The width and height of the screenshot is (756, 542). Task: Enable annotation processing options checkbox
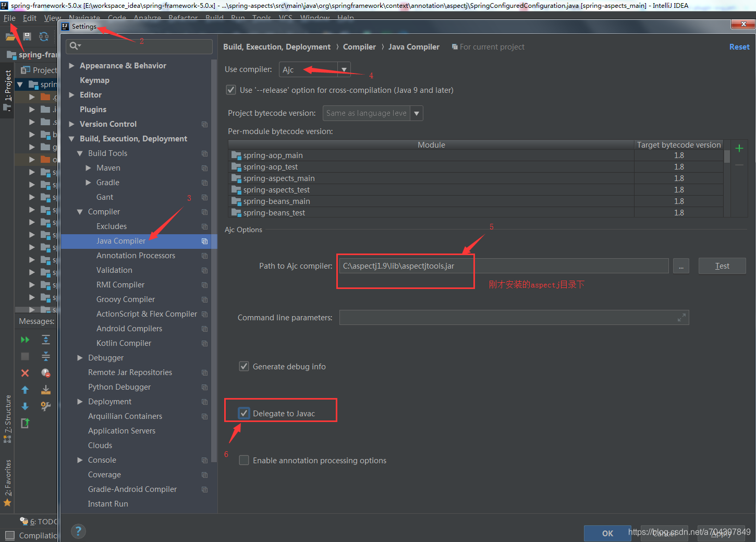(x=243, y=460)
